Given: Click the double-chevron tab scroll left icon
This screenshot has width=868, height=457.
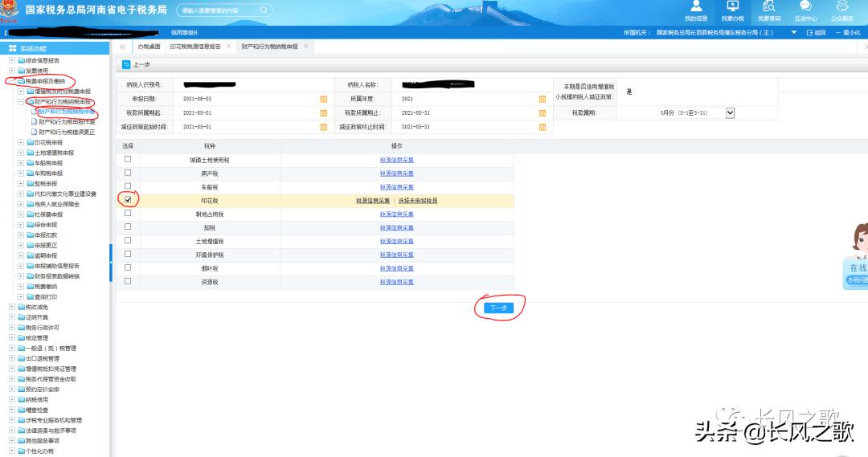Looking at the screenshot, I should (122, 47).
